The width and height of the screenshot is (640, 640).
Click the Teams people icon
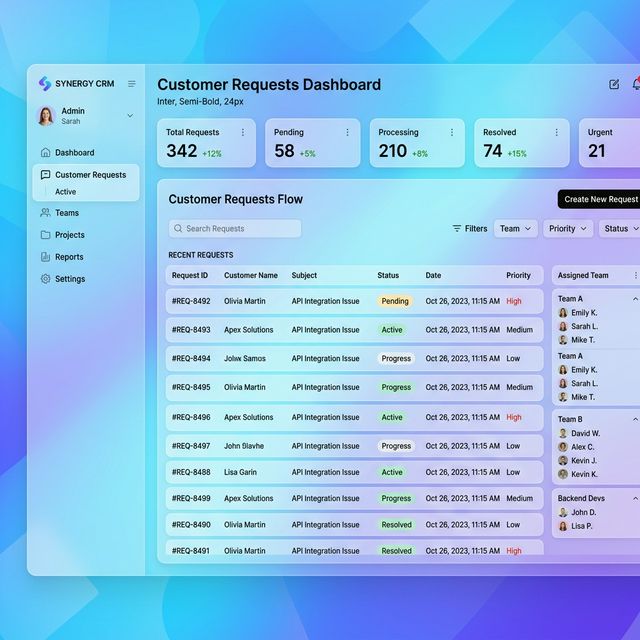(45, 213)
